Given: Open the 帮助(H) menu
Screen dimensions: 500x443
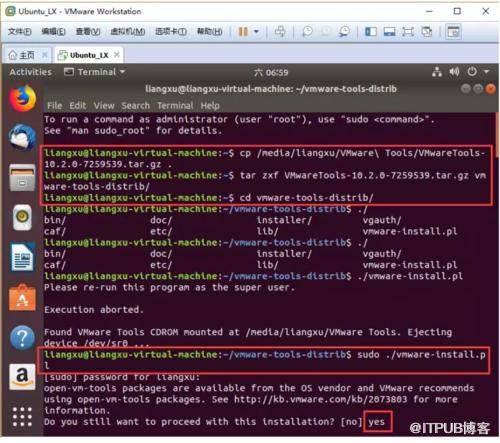Looking at the screenshot, I should click(x=210, y=32).
